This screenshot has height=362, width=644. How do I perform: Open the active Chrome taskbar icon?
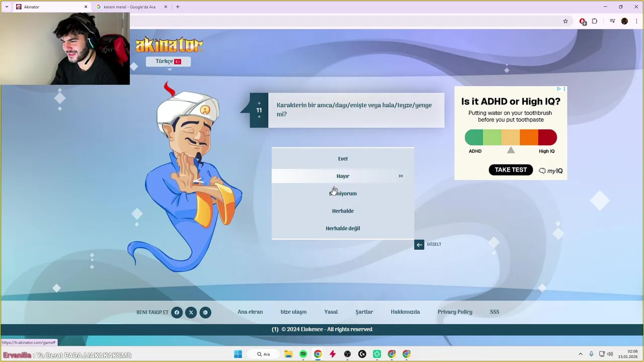318,354
